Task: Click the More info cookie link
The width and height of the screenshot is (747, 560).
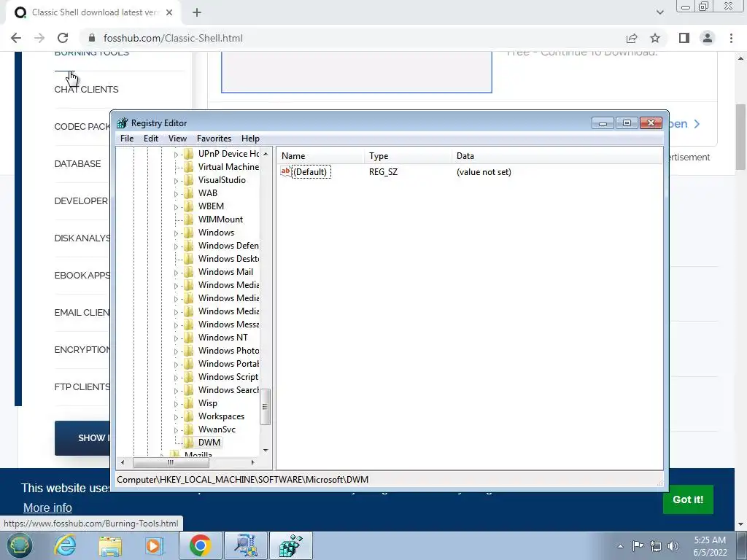Action: click(47, 507)
